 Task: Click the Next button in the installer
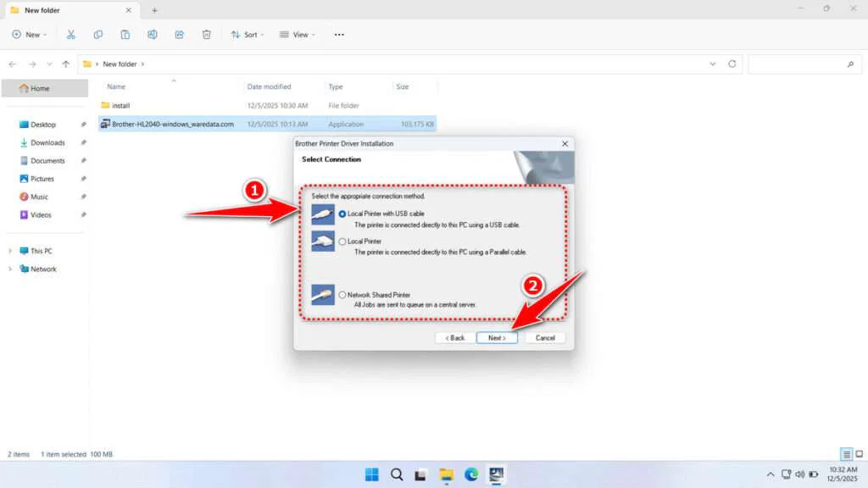(x=497, y=336)
